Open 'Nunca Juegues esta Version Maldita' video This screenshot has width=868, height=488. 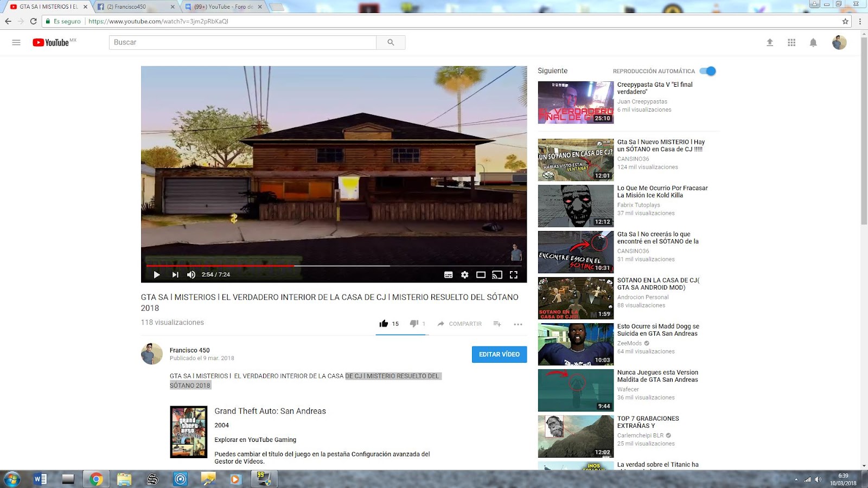pos(658,376)
